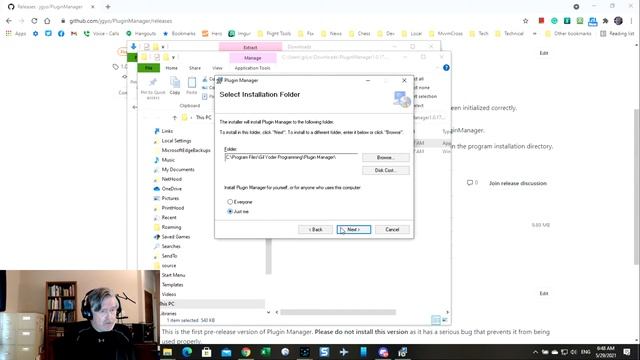Bookmark this page with the star icon
Screen dimensions: 640x360
(526, 21)
